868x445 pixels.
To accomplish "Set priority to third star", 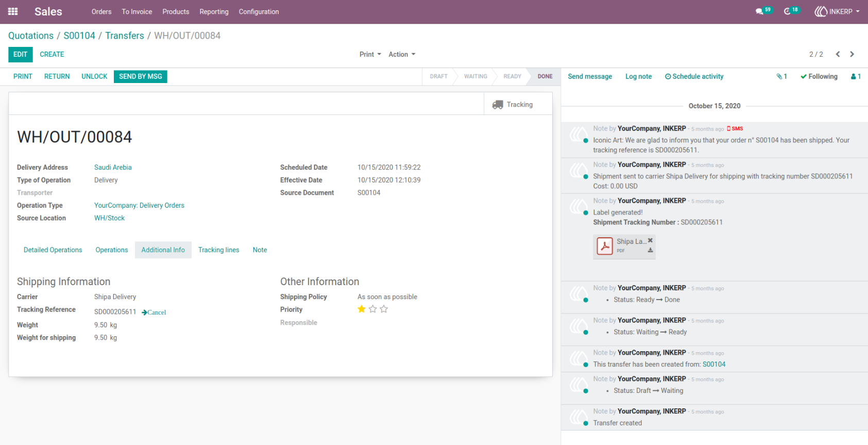I will point(384,309).
